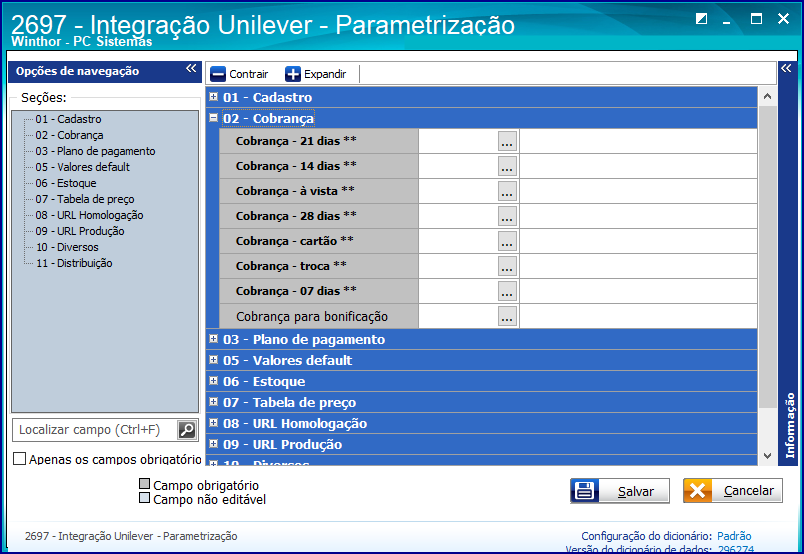Expand the 03 - Plano de pagamento section
This screenshot has height=554, width=804.
(x=214, y=339)
